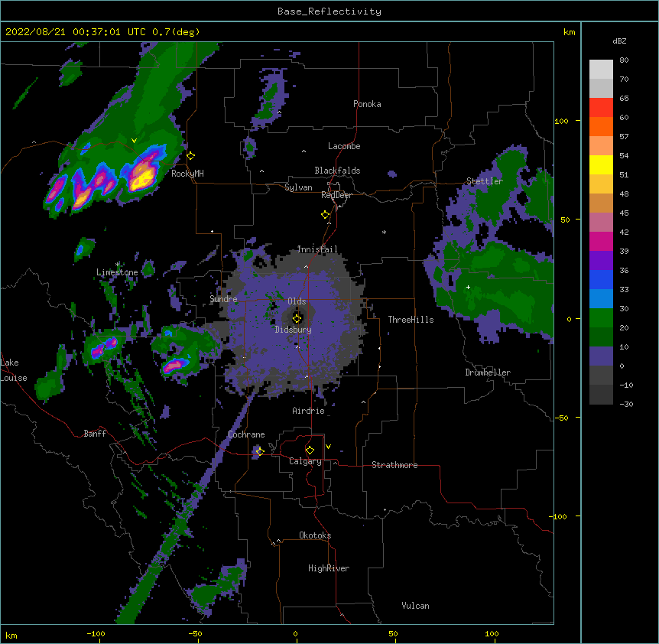Pick the bright yellow 51-54 dBZ swatch
The height and width of the screenshot is (644, 659).
(x=601, y=164)
